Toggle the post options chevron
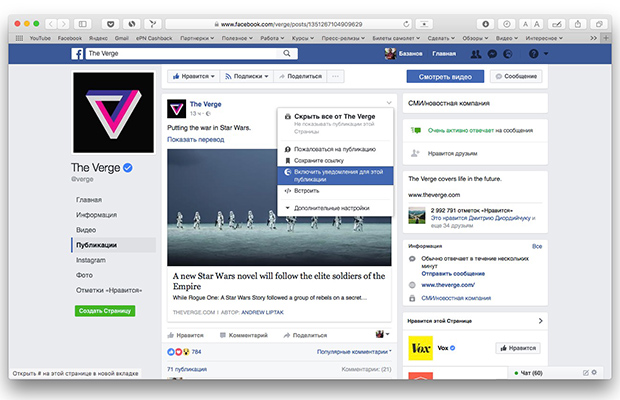 pyautogui.click(x=389, y=103)
